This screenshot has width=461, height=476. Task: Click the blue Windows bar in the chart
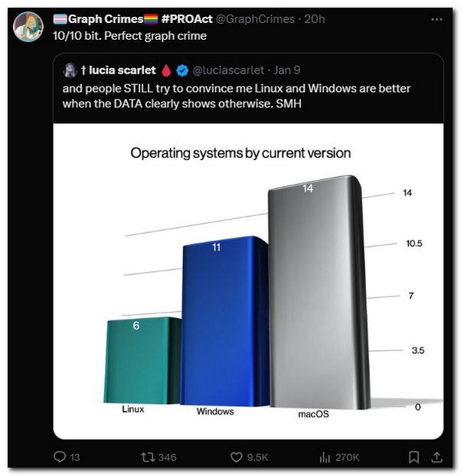click(223, 322)
